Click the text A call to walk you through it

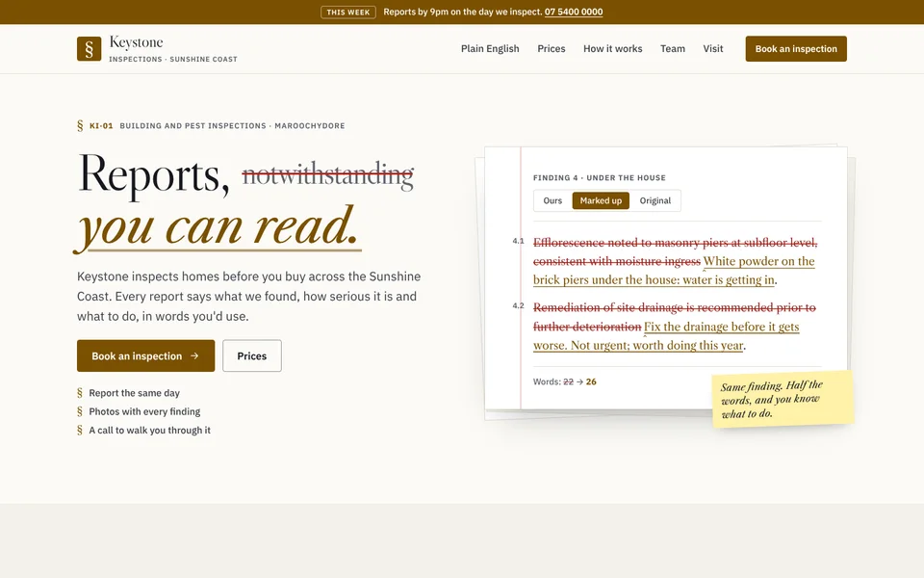(150, 430)
